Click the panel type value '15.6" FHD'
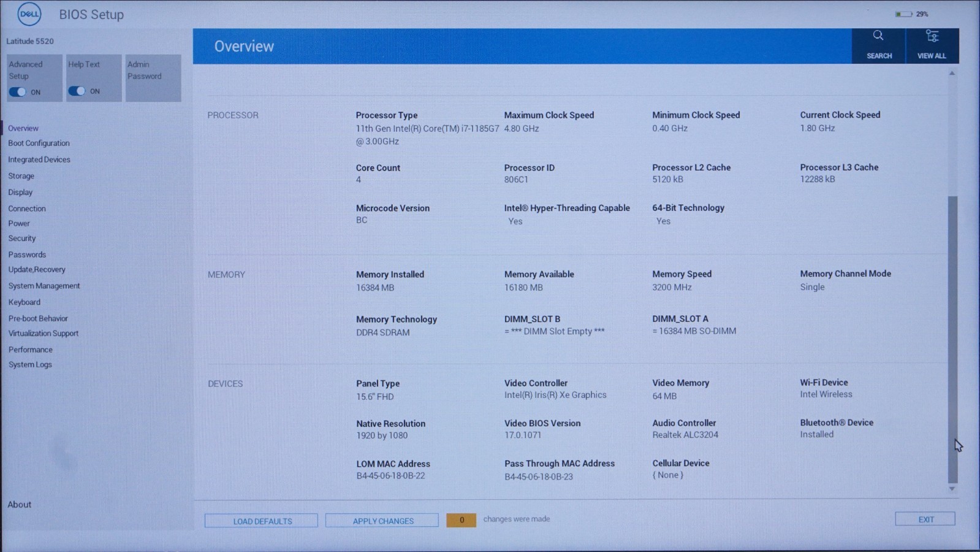The image size is (980, 552). click(375, 396)
